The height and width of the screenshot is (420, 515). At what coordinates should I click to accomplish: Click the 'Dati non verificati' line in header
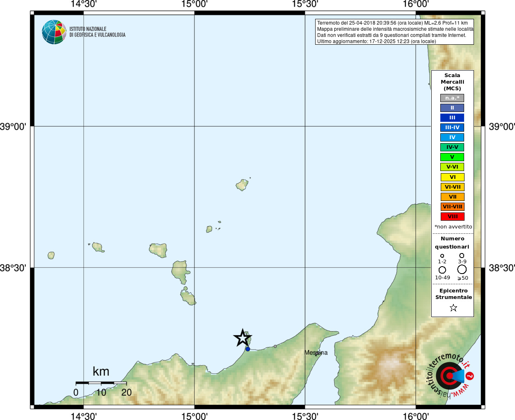pos(391,35)
